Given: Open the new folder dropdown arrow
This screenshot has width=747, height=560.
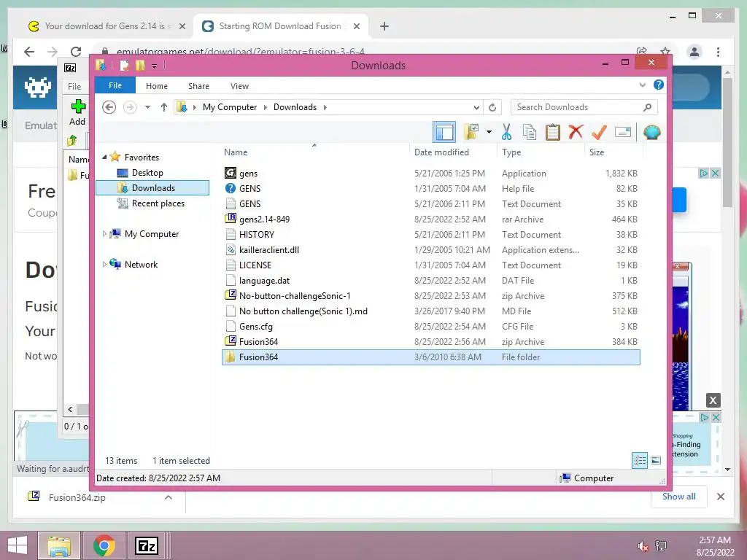Looking at the screenshot, I should 489,132.
